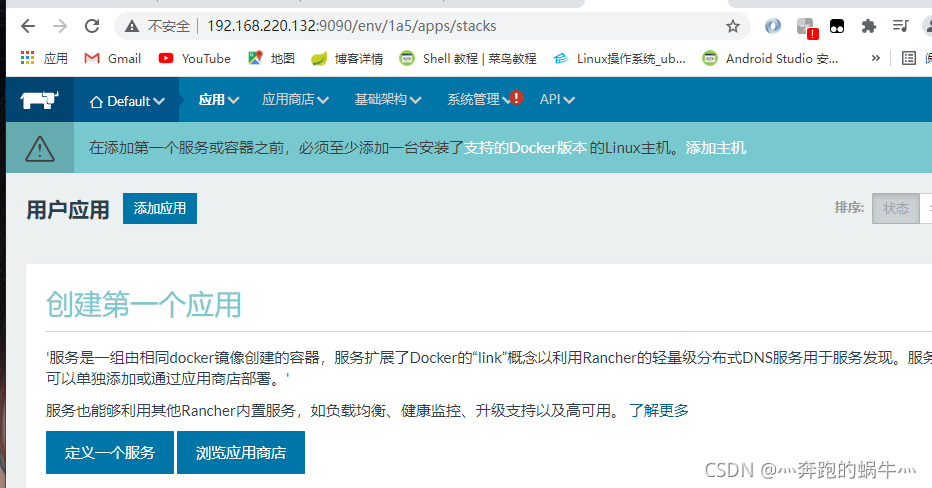Show more bookmarks with double chevron
The width and height of the screenshot is (932, 488).
tap(876, 58)
